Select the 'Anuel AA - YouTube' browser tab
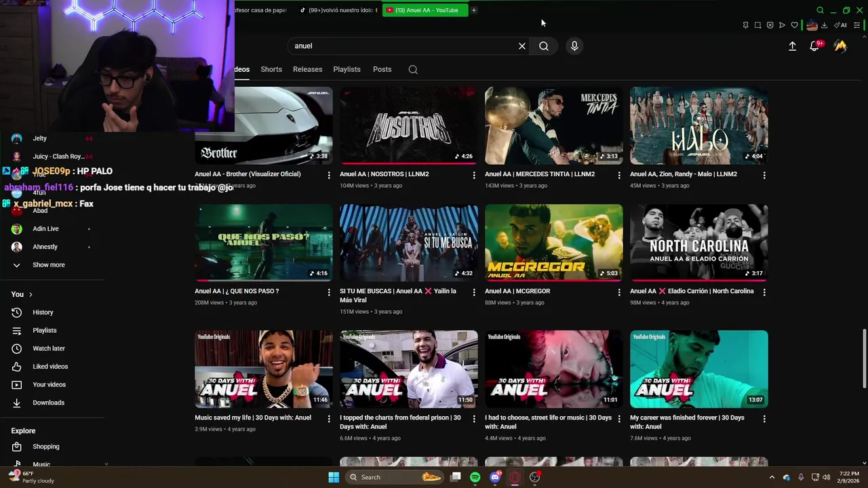The height and width of the screenshot is (488, 868). [x=425, y=10]
